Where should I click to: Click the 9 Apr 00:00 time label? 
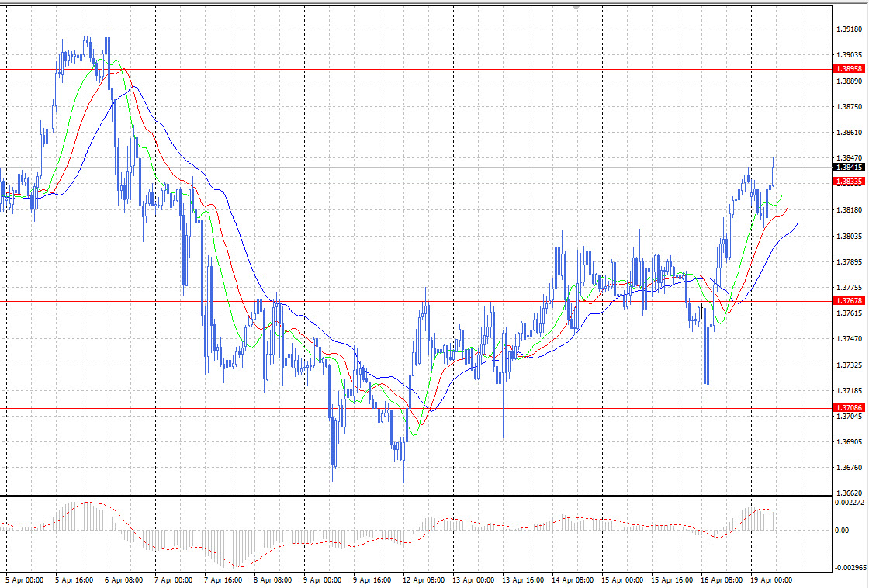323,580
